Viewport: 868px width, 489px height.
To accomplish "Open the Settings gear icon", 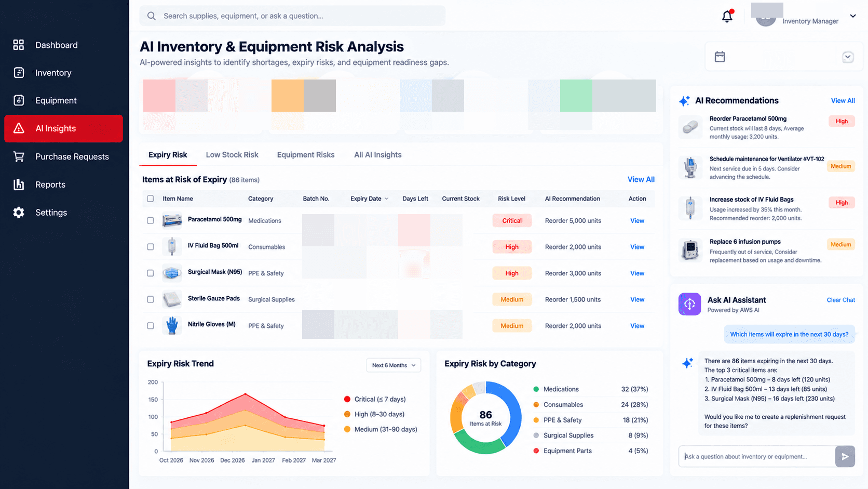I will [x=19, y=213].
